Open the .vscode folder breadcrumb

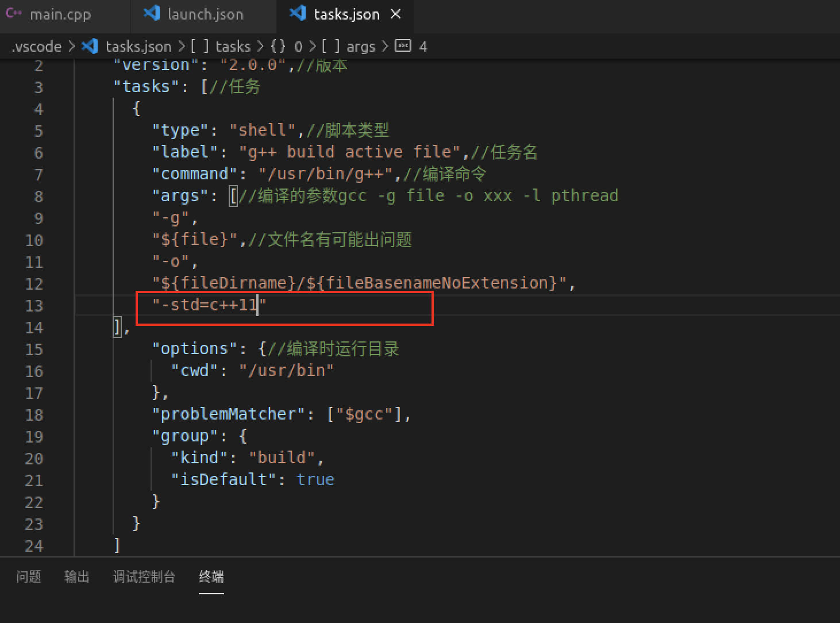[x=37, y=47]
